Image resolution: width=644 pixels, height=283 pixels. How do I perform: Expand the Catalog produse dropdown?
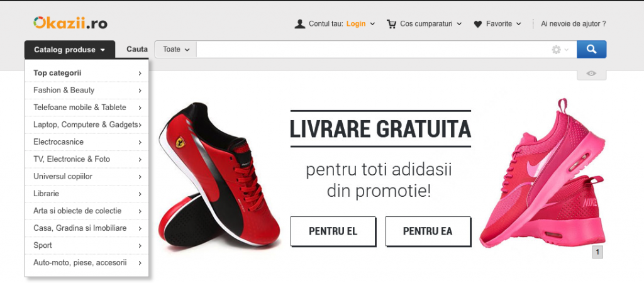(x=70, y=50)
